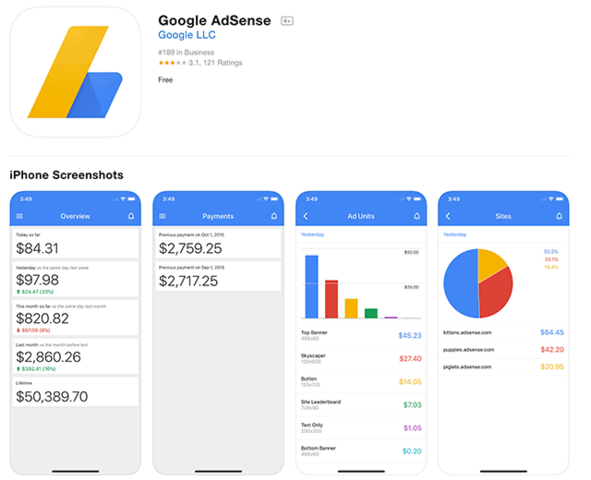Click the yellow bar in the Ad Units chart

[x=351, y=309]
